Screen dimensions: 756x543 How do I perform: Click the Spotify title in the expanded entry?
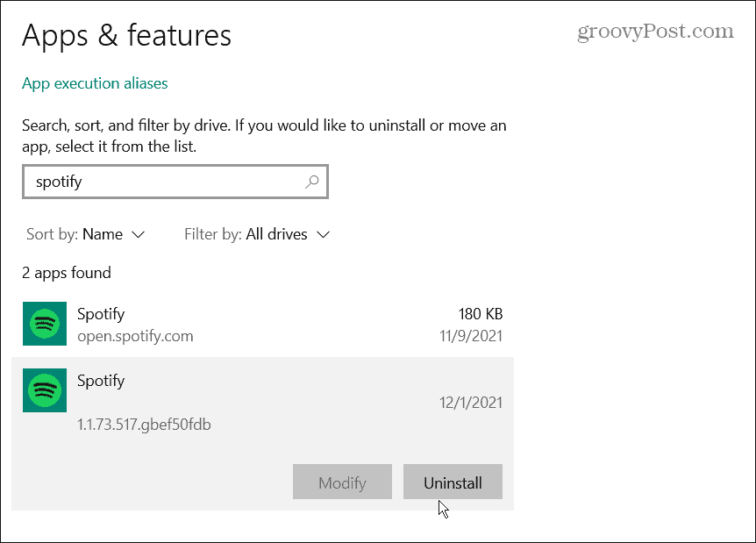tap(101, 381)
